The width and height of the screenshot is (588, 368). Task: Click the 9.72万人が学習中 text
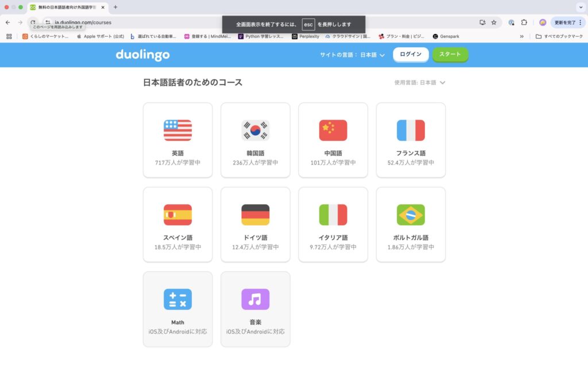(333, 247)
